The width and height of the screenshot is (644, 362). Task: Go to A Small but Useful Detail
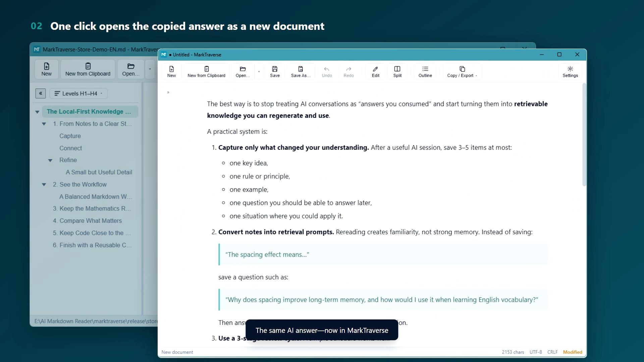(x=99, y=172)
